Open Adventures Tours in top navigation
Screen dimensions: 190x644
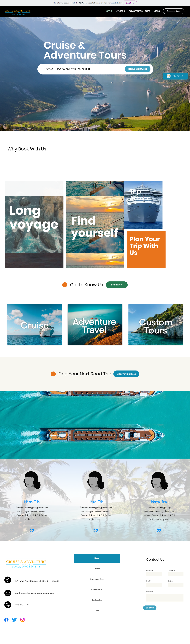[x=139, y=11]
